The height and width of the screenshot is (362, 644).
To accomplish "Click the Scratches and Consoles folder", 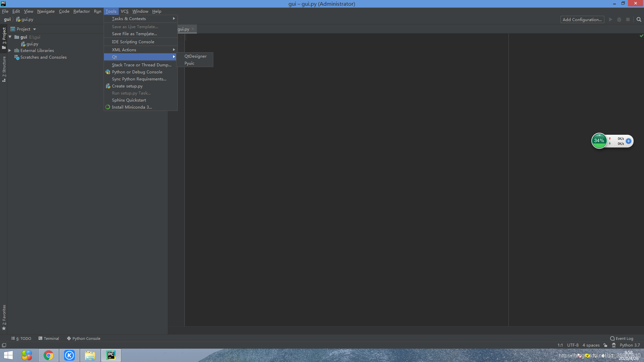I will pyautogui.click(x=43, y=57).
